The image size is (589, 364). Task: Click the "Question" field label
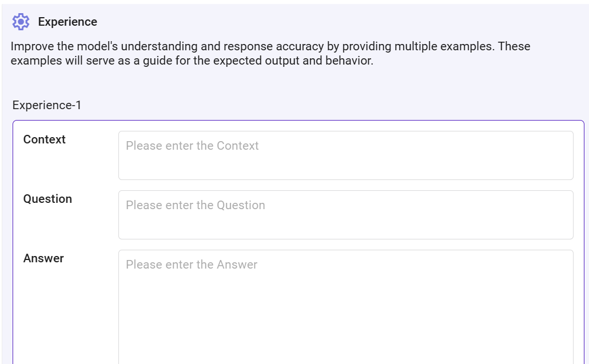click(47, 199)
